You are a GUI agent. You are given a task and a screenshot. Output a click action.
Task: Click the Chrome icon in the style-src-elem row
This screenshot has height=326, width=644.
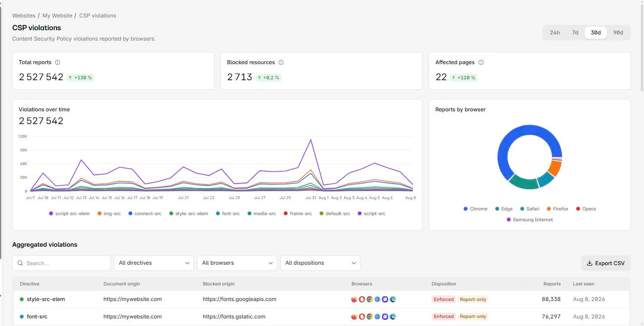(369, 299)
